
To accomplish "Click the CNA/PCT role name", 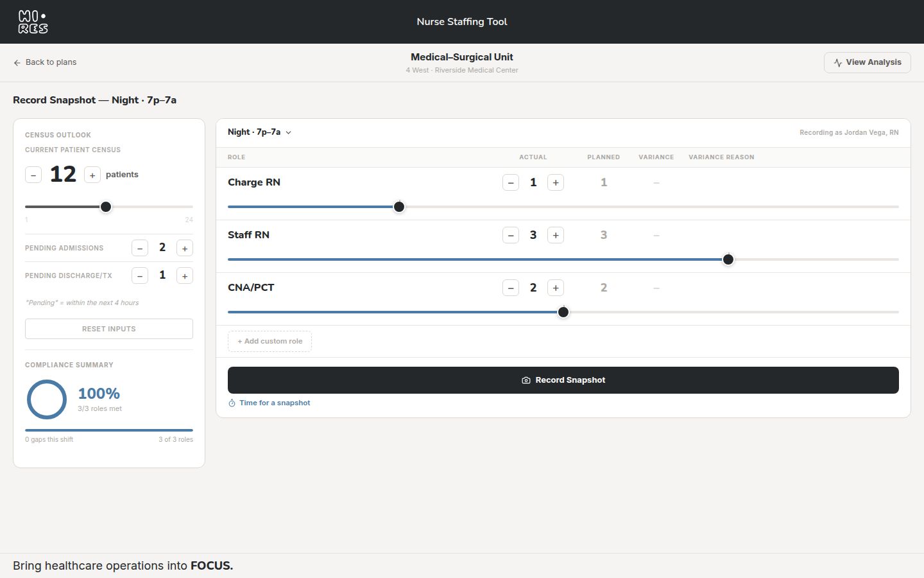I will (251, 288).
